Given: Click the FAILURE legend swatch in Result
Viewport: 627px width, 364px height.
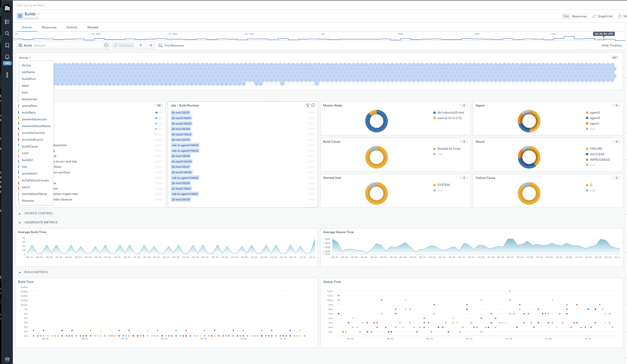Looking at the screenshot, I should click(x=587, y=149).
